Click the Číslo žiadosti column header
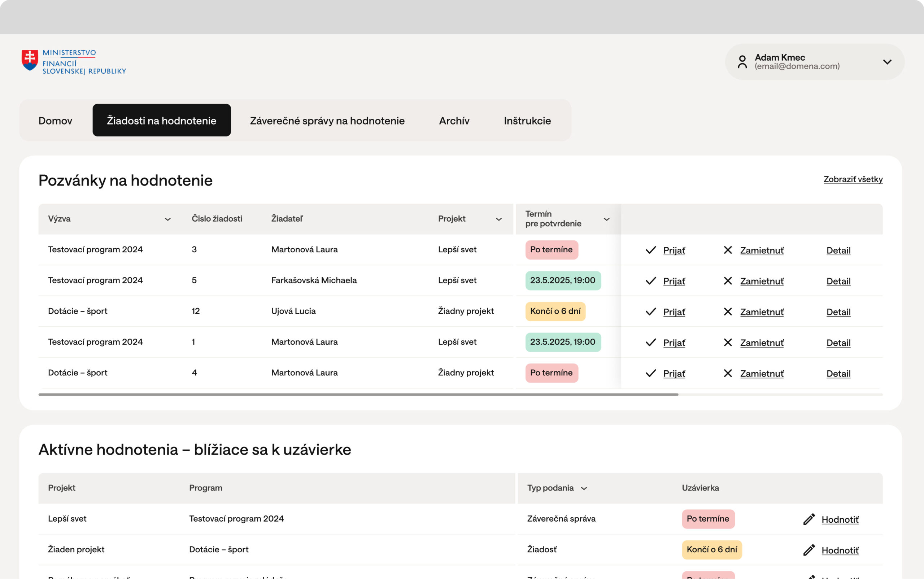The width and height of the screenshot is (924, 579). click(x=217, y=219)
